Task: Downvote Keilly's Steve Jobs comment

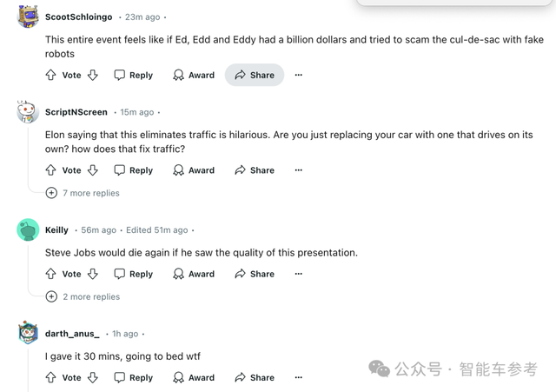Action: pyautogui.click(x=93, y=274)
